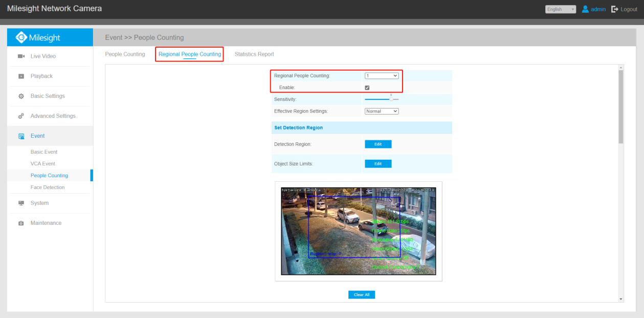
Task: Select Basic Event submenu item
Action: (44, 152)
